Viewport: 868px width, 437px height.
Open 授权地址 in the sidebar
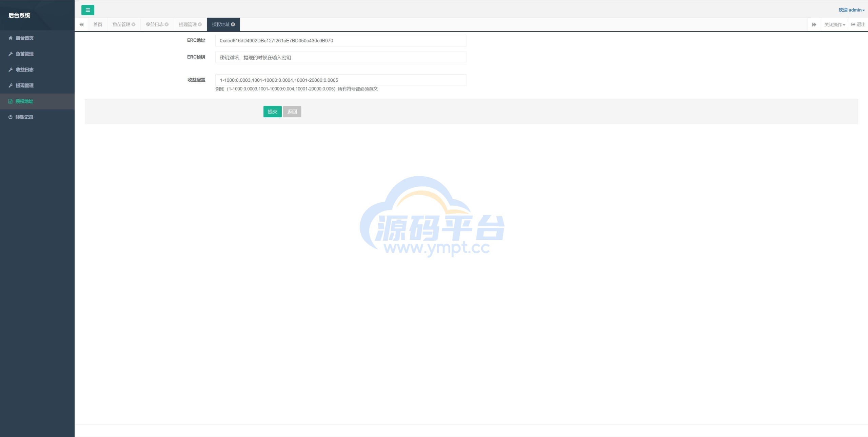click(37, 101)
